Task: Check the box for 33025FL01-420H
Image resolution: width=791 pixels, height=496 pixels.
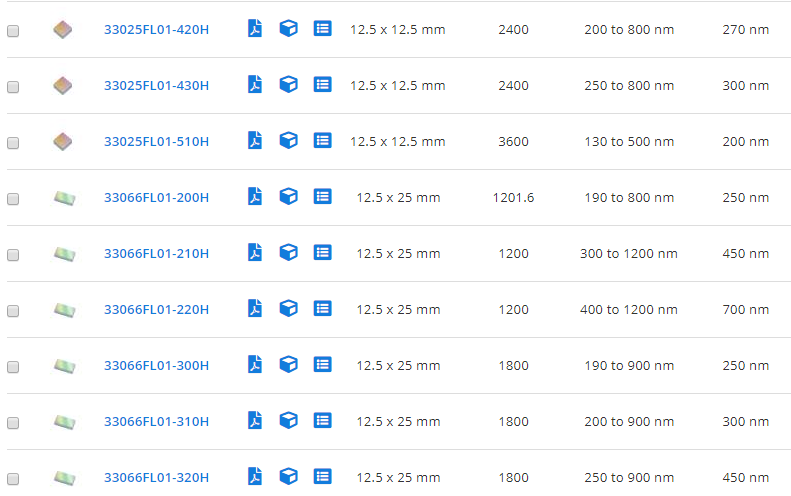Action: click(x=13, y=31)
